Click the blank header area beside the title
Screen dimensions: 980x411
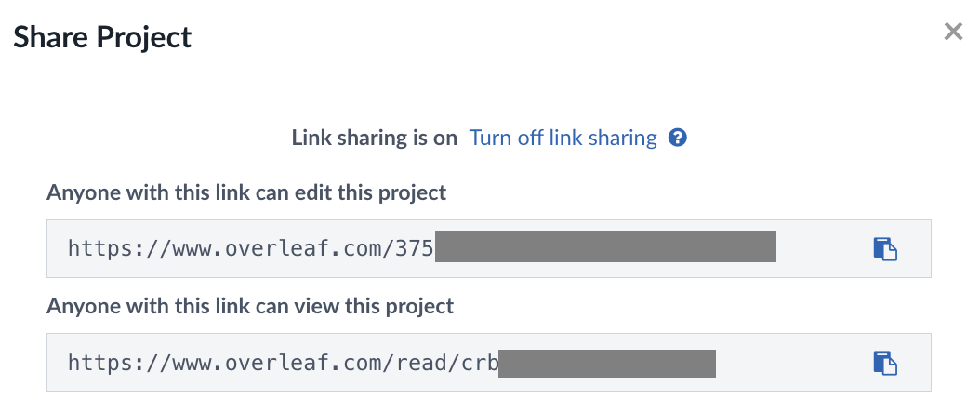coord(558,37)
